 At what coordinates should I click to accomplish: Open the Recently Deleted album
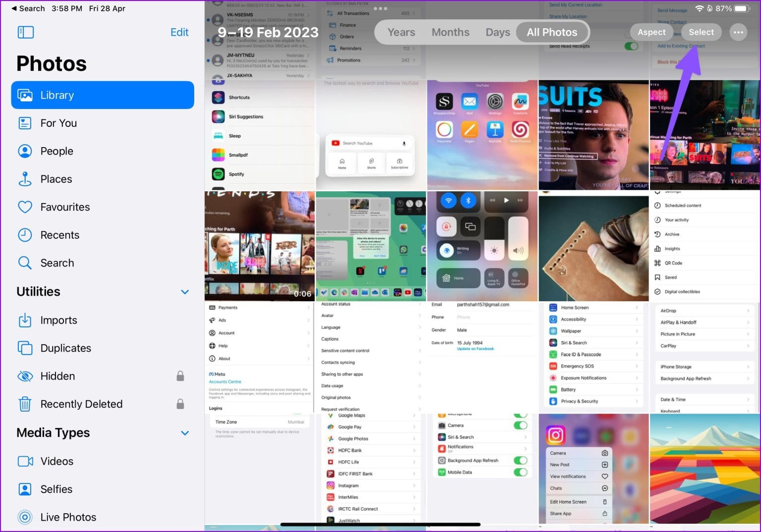(103, 404)
